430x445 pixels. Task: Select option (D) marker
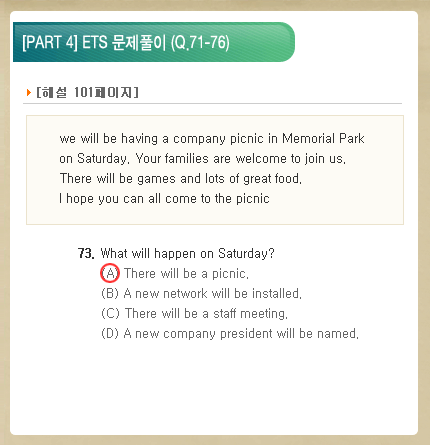tap(110, 333)
